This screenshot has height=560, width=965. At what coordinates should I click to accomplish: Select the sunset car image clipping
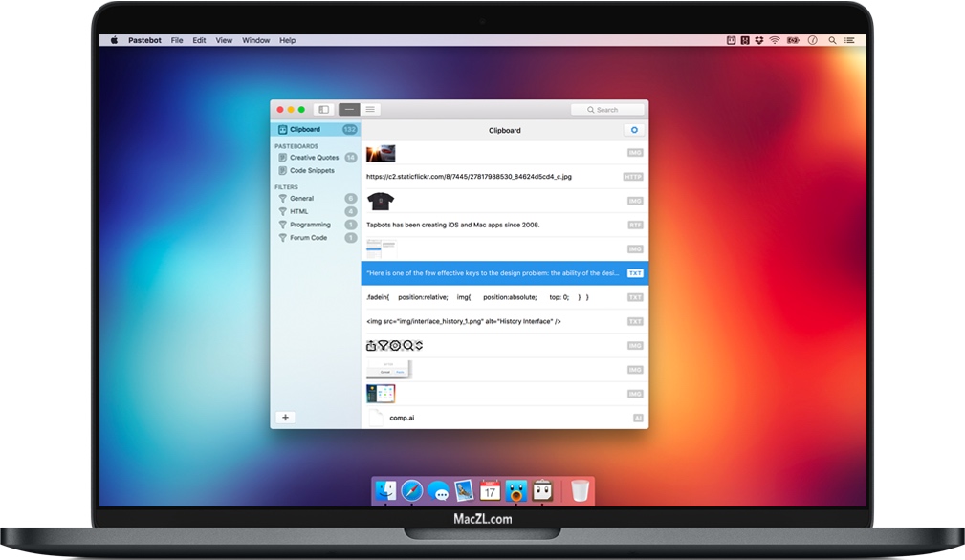click(x=505, y=153)
